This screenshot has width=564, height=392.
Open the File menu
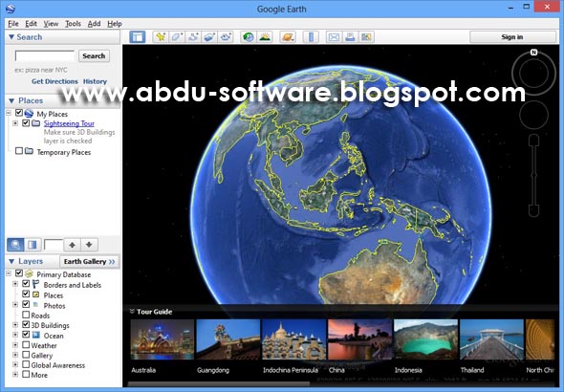(x=13, y=24)
